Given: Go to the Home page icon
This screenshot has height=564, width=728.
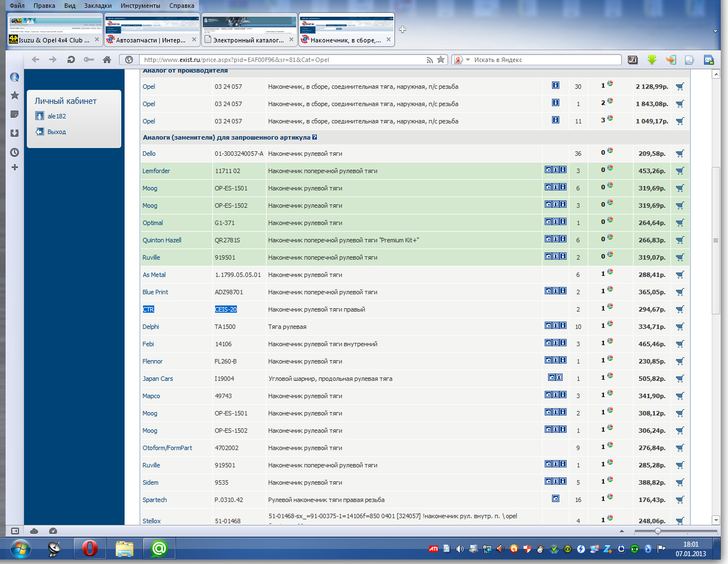Looking at the screenshot, I should (107, 60).
